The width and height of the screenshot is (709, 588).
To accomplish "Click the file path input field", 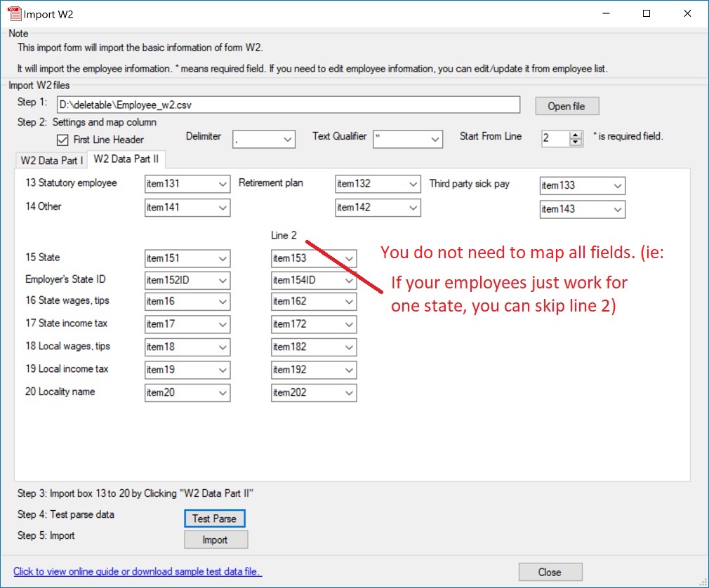I will click(288, 105).
